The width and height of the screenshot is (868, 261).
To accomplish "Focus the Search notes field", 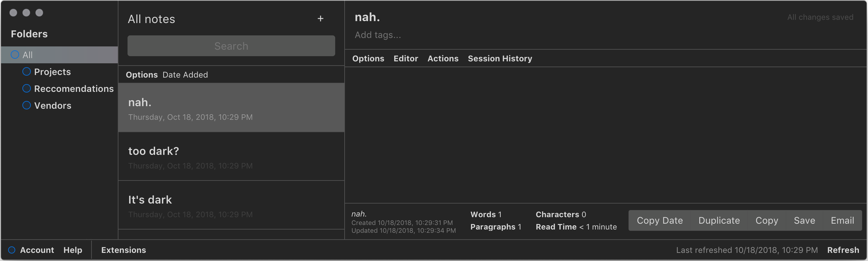I will pos(231,46).
